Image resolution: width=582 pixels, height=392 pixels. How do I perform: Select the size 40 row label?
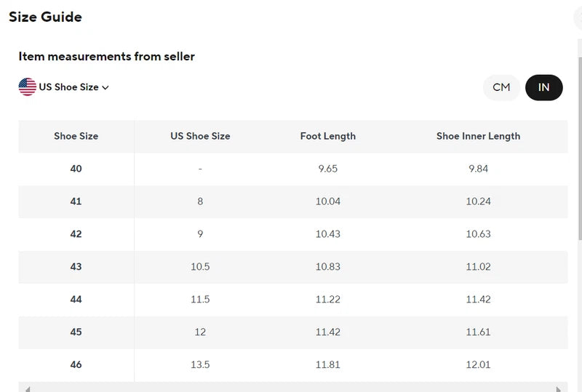point(76,169)
